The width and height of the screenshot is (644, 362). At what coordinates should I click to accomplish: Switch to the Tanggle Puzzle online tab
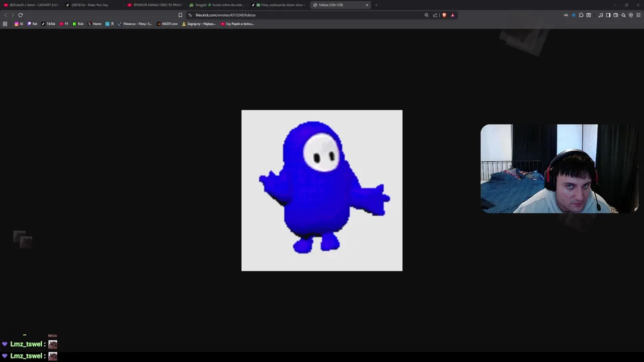tap(216, 5)
